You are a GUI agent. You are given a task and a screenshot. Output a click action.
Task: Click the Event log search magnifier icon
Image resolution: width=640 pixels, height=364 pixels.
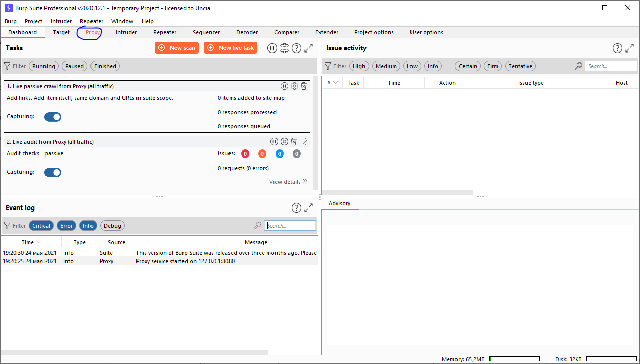pyautogui.click(x=258, y=226)
